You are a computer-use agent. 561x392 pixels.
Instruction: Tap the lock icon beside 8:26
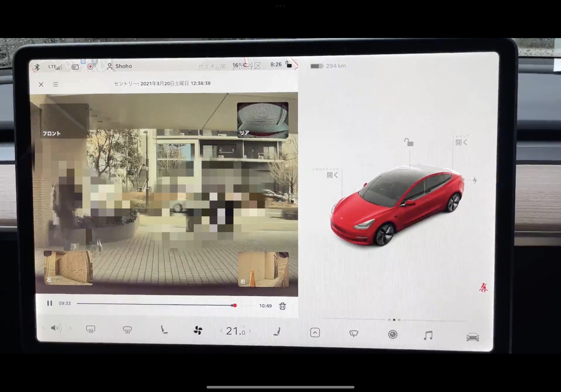click(289, 64)
